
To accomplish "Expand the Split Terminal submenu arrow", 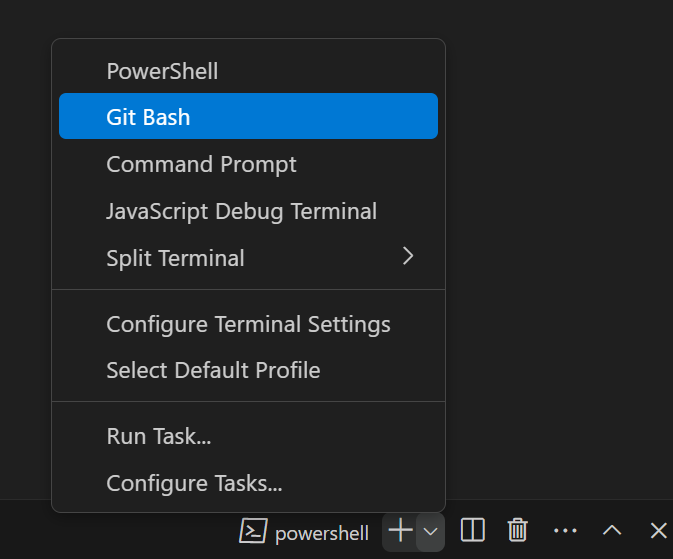I will [408, 256].
